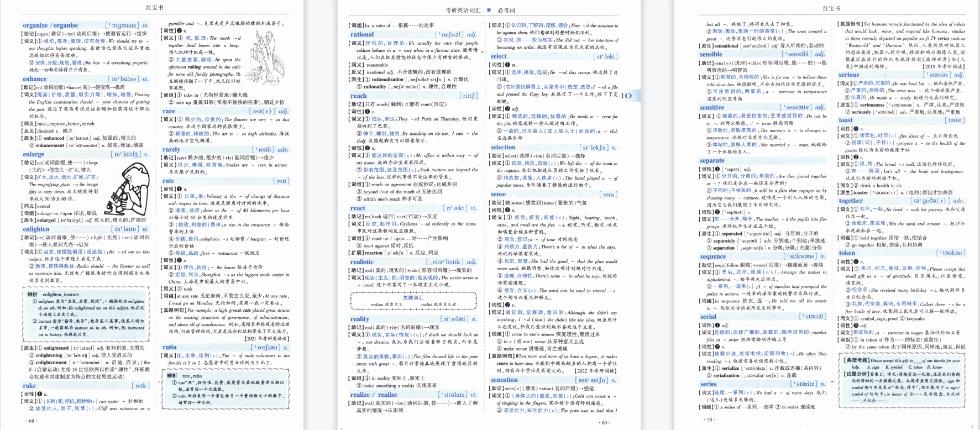This screenshot has width=980, height=430.
Task: Click the 'realistic' headword
Action: (362, 262)
